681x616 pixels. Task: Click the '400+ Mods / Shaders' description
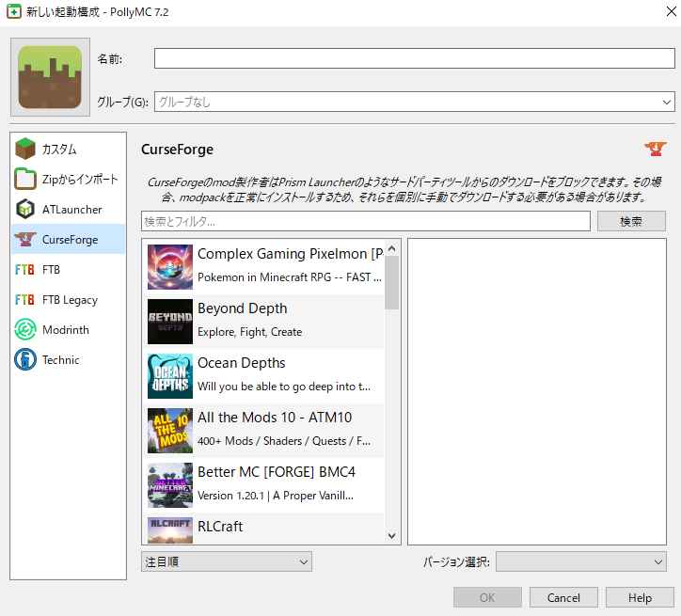[284, 441]
